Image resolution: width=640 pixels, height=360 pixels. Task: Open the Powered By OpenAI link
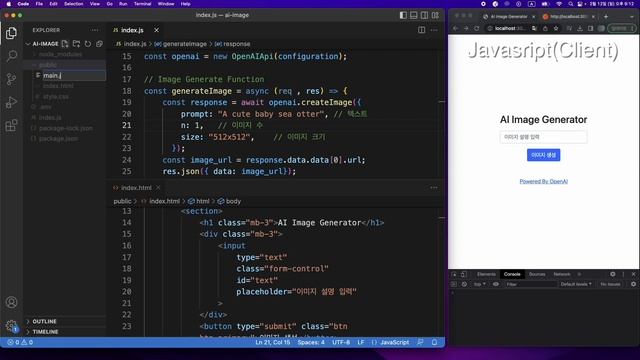pos(543,181)
